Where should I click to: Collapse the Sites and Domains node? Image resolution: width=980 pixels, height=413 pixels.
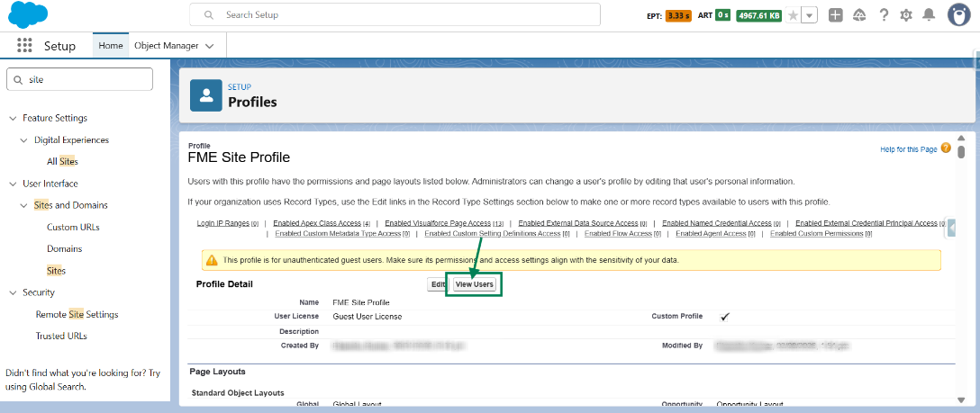(23, 205)
